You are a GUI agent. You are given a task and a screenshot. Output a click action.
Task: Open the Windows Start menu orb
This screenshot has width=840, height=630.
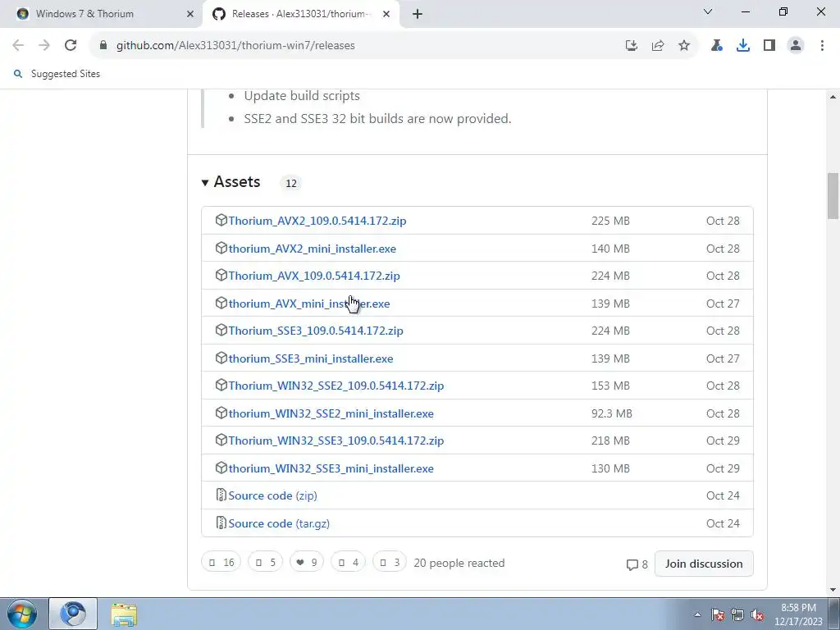[x=22, y=614]
